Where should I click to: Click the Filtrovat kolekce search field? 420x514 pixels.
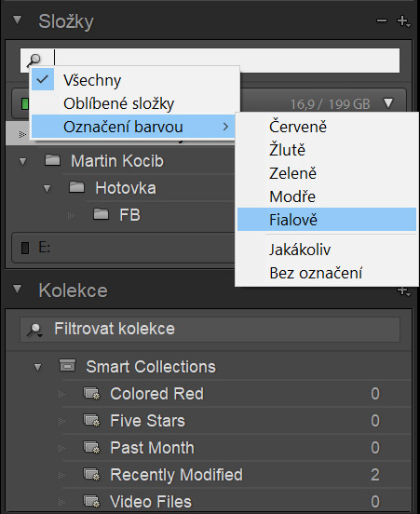210,330
